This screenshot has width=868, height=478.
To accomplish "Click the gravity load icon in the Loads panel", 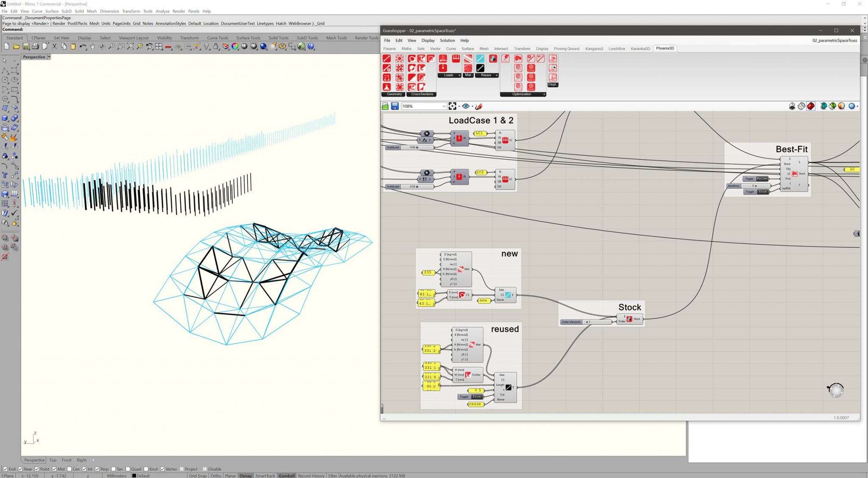I will pyautogui.click(x=443, y=67).
